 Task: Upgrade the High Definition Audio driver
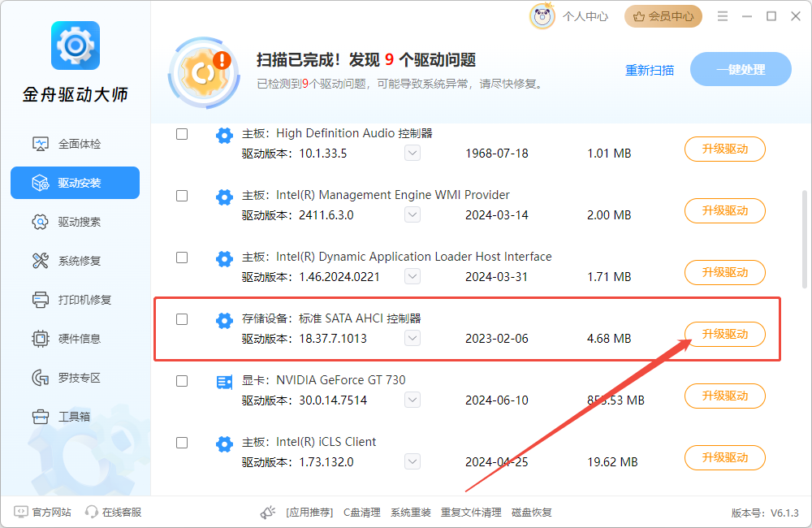pos(725,149)
